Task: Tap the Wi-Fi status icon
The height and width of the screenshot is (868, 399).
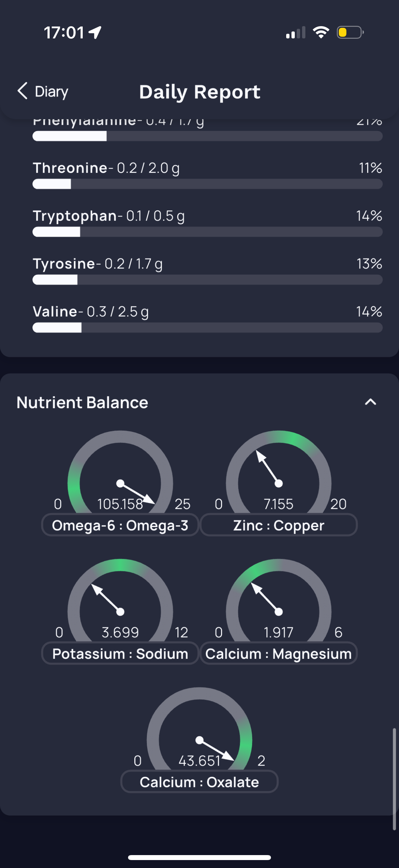Action: [321, 32]
